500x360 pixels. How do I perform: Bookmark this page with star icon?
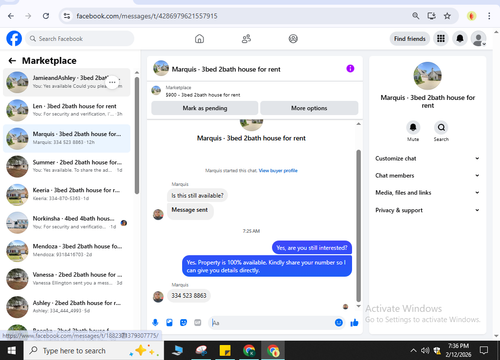[x=447, y=16]
